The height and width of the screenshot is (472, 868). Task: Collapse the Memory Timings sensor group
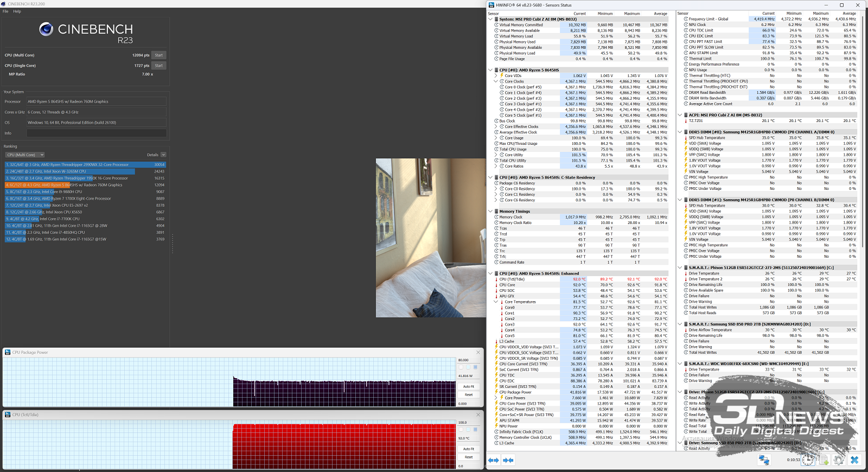[x=490, y=212]
